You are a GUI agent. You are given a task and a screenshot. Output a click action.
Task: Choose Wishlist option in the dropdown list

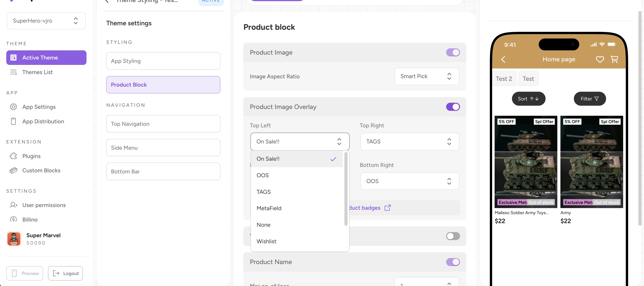pos(266,241)
